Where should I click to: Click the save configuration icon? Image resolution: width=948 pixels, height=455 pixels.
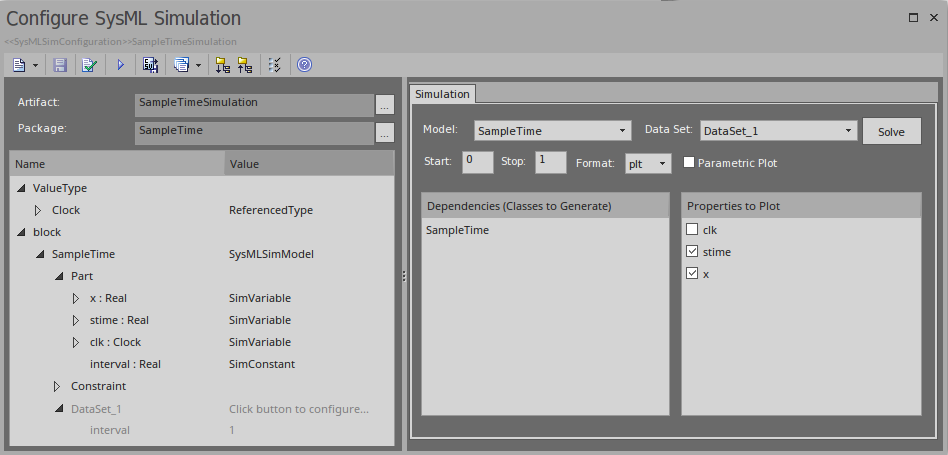click(60, 65)
